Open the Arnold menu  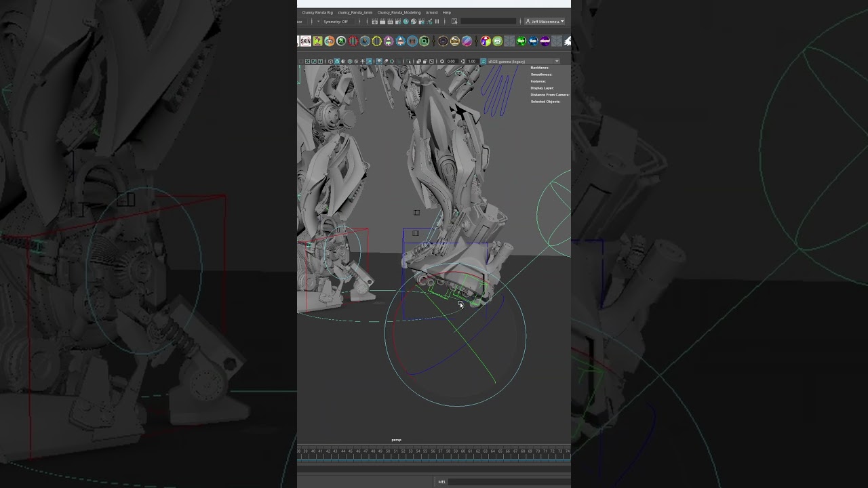[431, 12]
